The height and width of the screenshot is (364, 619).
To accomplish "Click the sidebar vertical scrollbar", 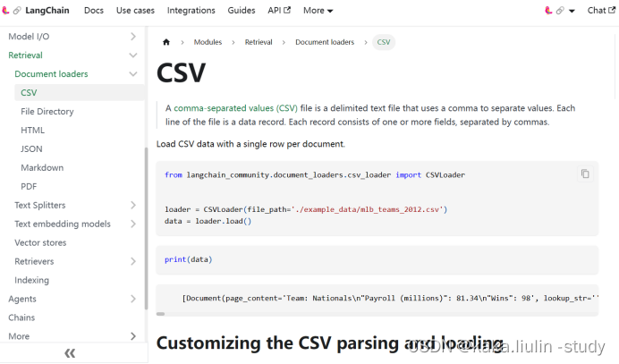I will [x=146, y=228].
